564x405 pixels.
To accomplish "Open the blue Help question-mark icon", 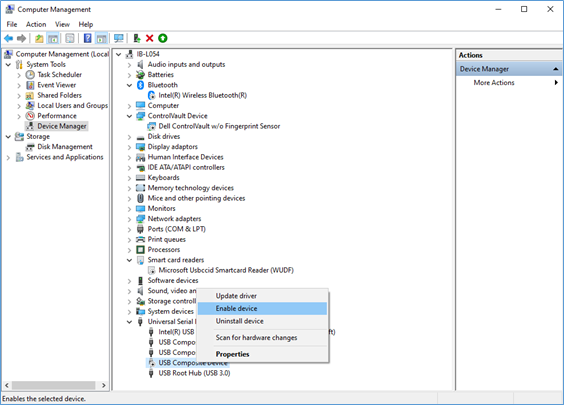I will tap(87, 38).
